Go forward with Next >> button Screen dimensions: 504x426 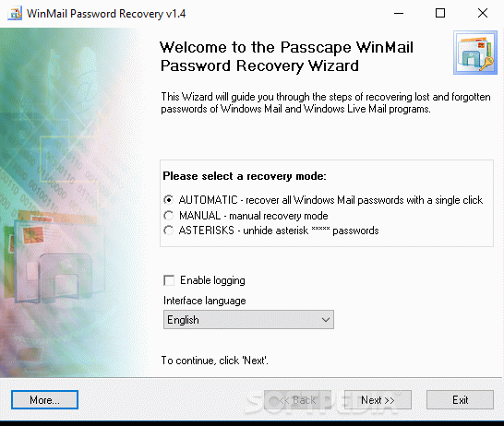pyautogui.click(x=378, y=400)
